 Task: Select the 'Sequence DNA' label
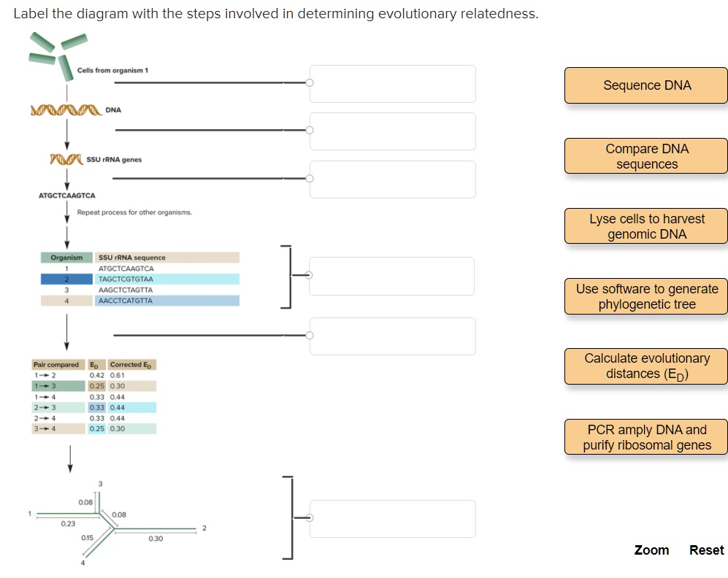645,85
